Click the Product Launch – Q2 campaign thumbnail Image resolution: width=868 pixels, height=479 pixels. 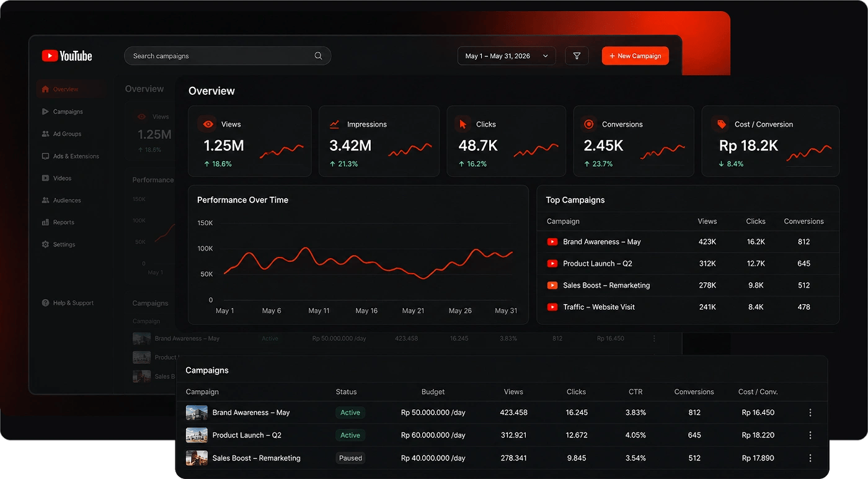197,436
